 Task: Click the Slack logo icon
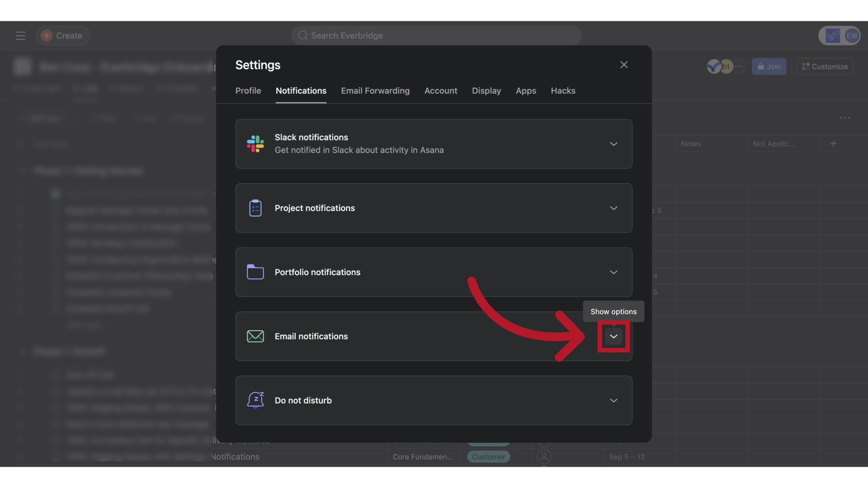255,144
